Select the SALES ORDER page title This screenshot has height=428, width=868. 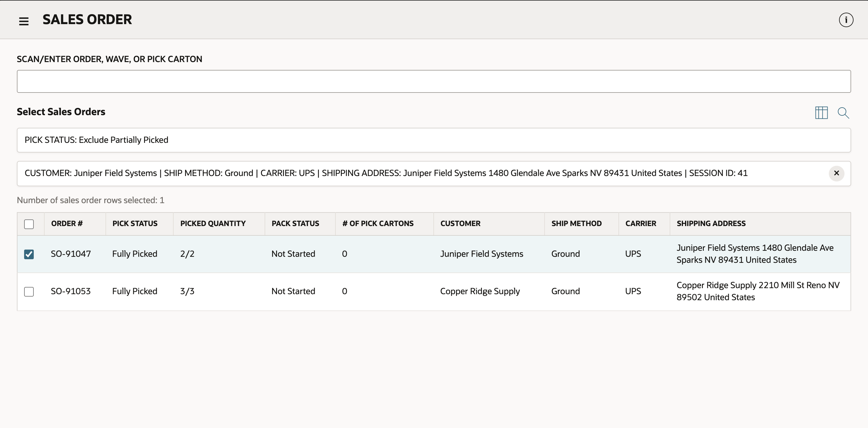click(87, 20)
